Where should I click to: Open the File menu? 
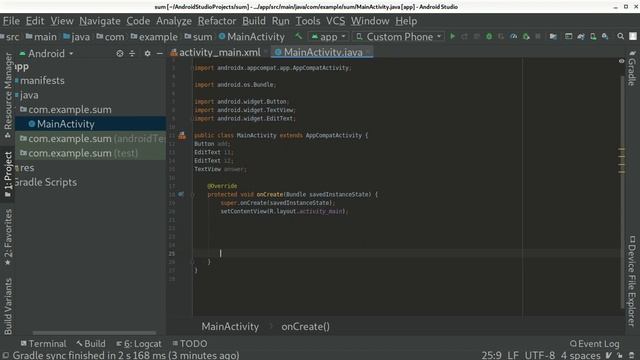[11, 21]
